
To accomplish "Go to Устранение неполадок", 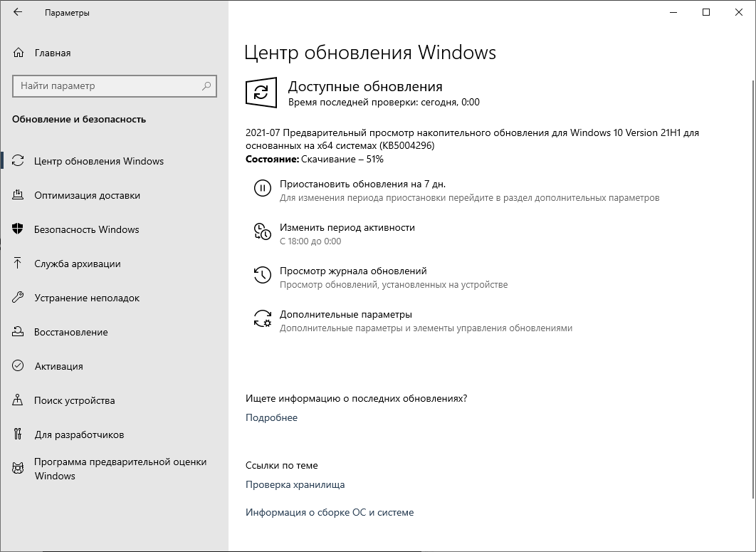I will pyautogui.click(x=86, y=298).
